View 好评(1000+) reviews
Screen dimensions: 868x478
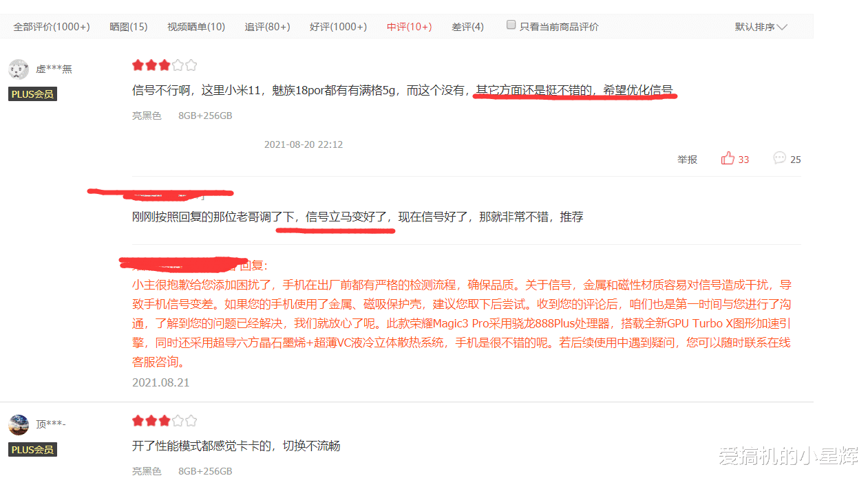[338, 25]
